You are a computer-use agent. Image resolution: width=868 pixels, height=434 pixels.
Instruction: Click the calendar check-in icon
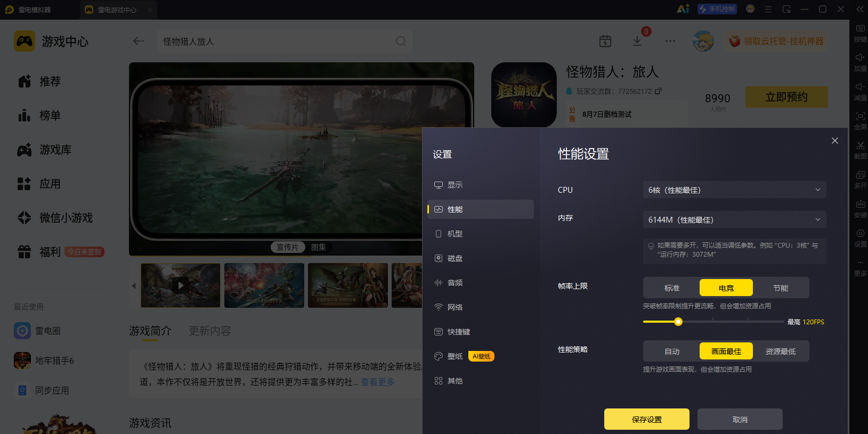coord(605,41)
